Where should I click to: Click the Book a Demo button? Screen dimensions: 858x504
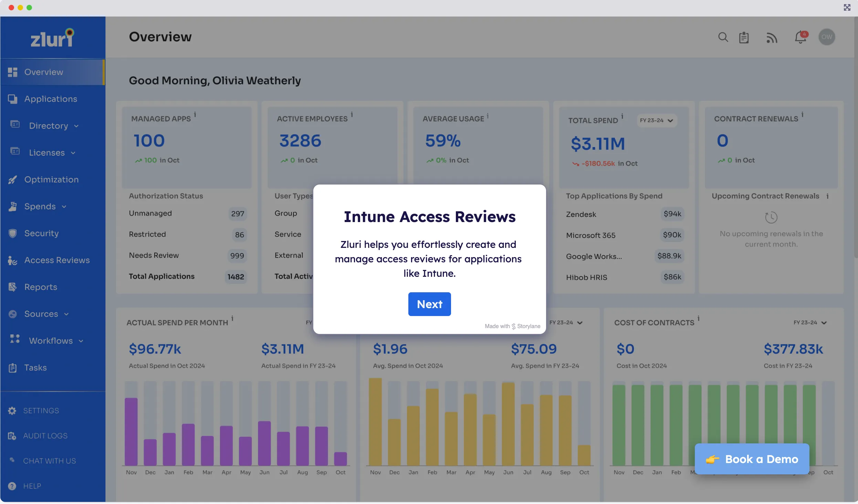pos(752,459)
